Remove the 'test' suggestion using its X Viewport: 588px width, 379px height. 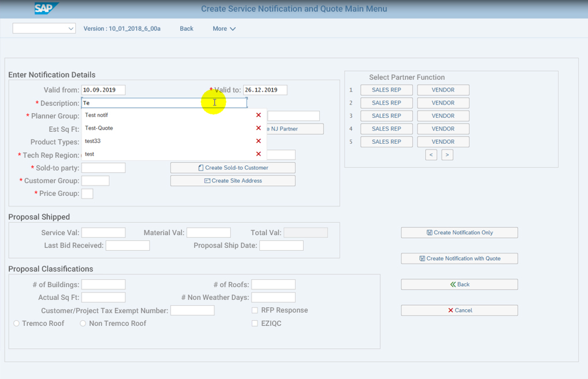(x=258, y=154)
